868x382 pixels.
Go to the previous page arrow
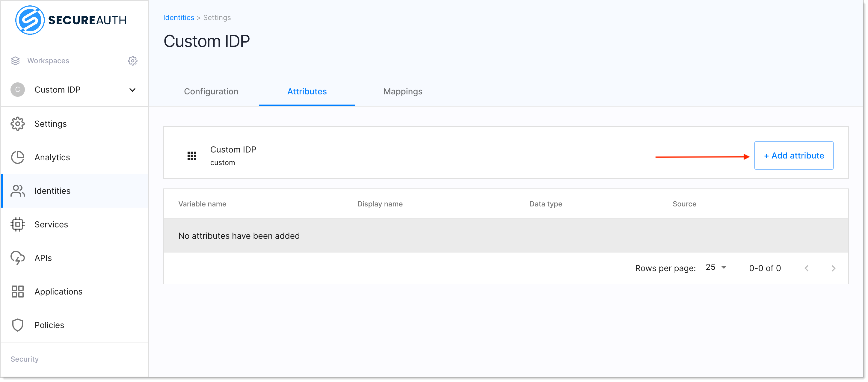click(x=806, y=268)
